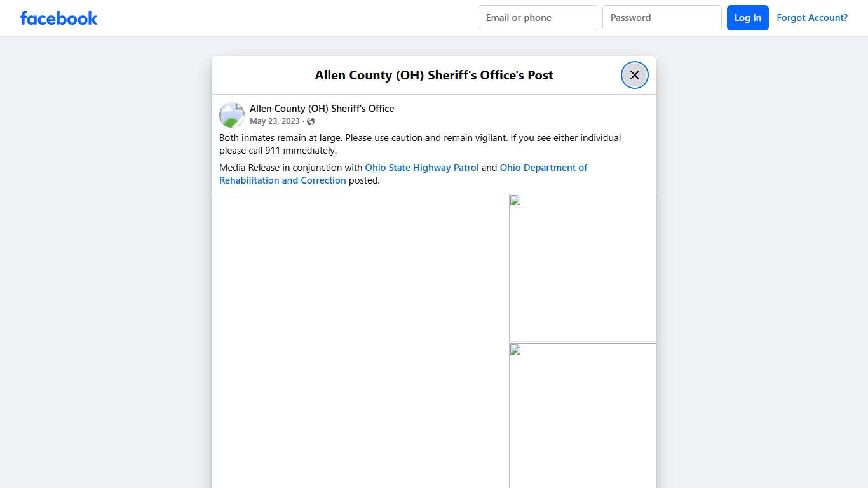The height and width of the screenshot is (488, 868).
Task: Click the post dialog title heading
Action: pyautogui.click(x=434, y=75)
